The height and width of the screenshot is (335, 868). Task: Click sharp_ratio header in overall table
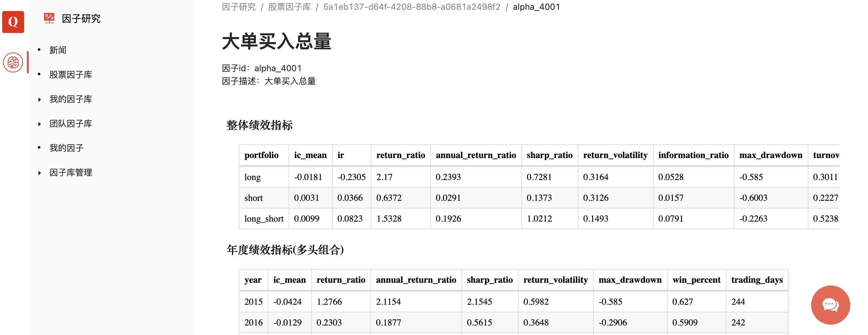coord(549,155)
